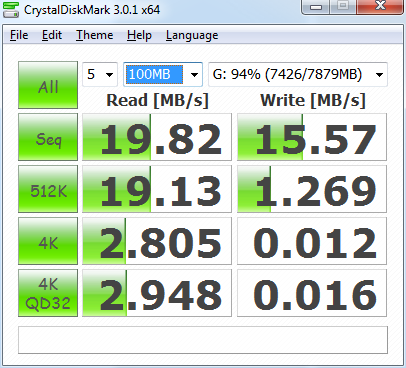Open the Edit menu
Viewport: 406px width, 368px height.
tap(52, 35)
